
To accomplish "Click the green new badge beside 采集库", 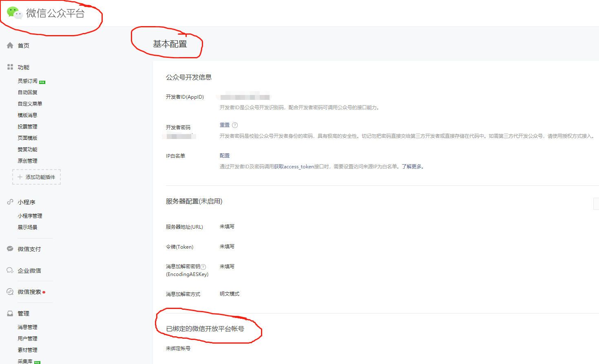I will [x=38, y=362].
